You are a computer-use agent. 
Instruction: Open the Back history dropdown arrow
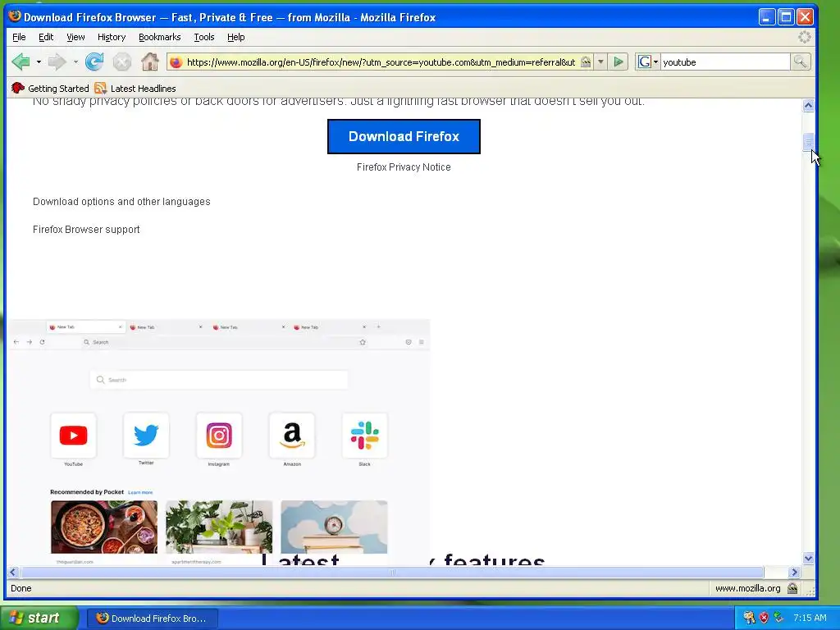tap(39, 62)
